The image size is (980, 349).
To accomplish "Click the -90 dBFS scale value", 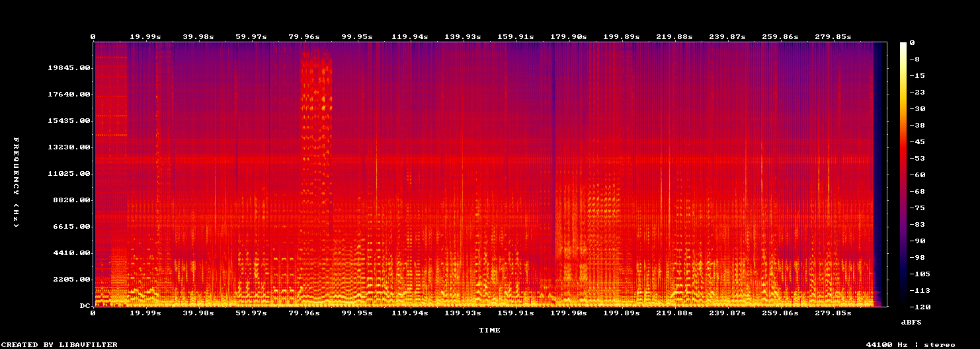I will [x=917, y=241].
